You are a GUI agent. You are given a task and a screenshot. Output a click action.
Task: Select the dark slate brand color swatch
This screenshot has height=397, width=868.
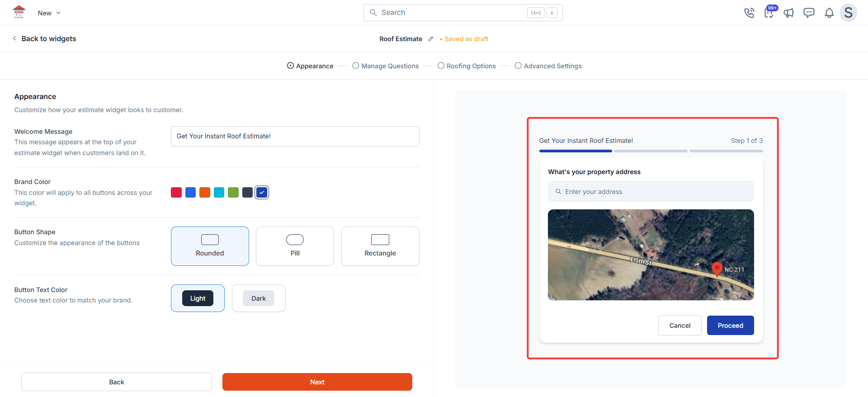[247, 192]
